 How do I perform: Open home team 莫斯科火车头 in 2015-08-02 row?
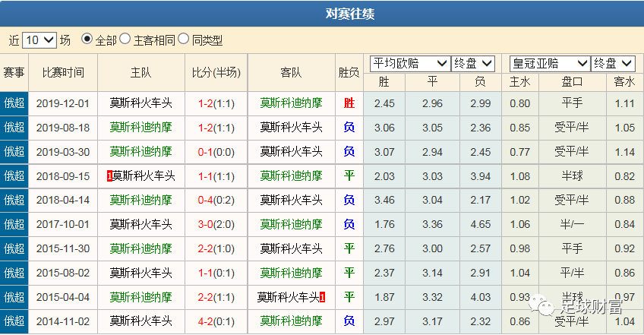141,273
